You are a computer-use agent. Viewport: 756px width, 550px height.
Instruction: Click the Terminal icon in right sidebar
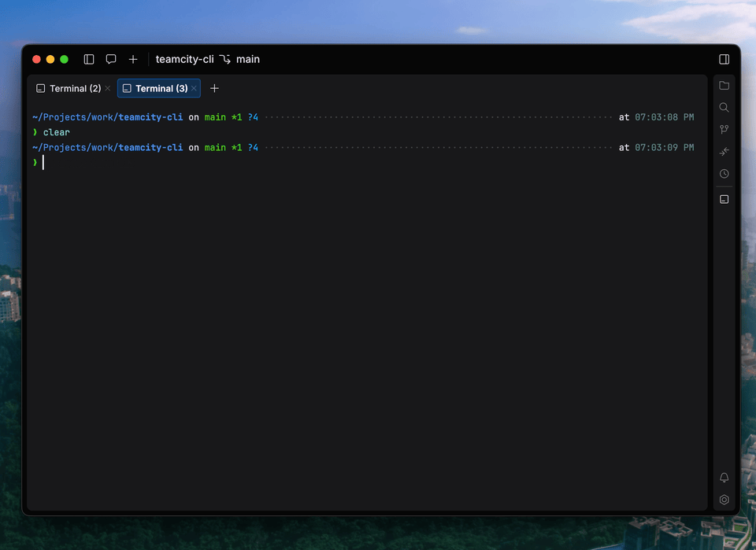coord(724,199)
